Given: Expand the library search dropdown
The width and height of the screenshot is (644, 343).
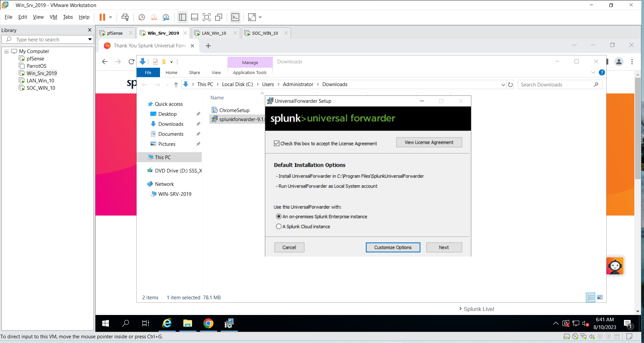Looking at the screenshot, I should click(90, 39).
